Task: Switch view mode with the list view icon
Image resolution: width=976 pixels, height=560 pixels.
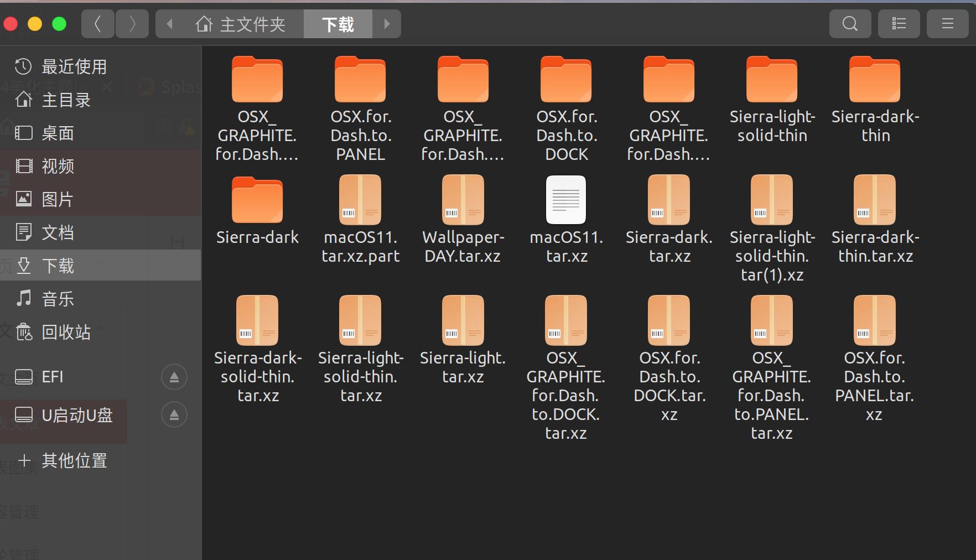Action: pos(899,24)
